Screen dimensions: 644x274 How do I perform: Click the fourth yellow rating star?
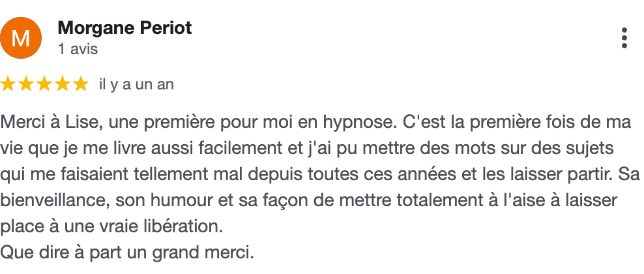pyautogui.click(x=62, y=84)
